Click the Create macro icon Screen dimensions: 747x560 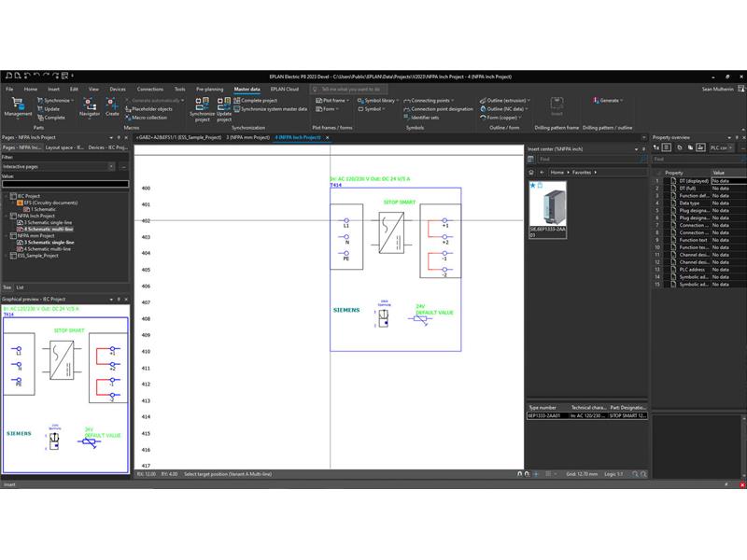click(112, 107)
